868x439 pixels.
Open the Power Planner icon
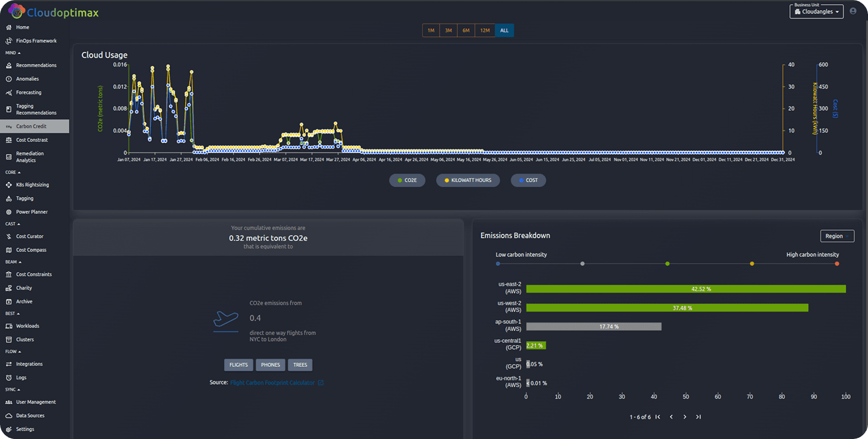(9, 212)
